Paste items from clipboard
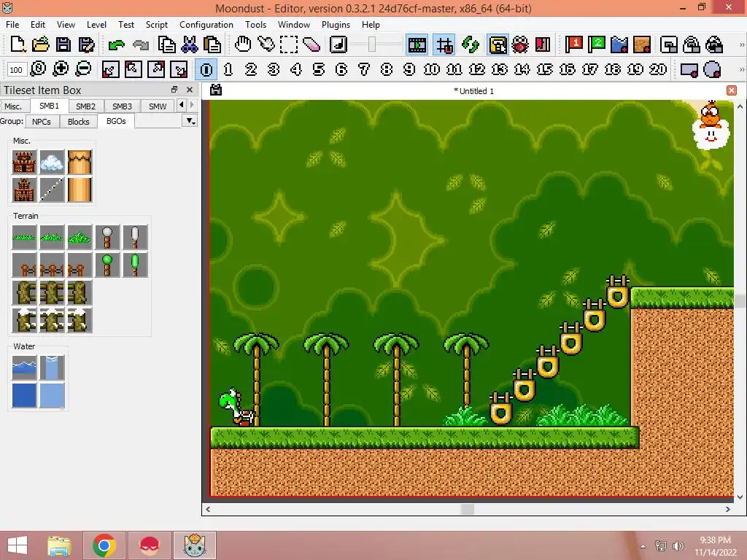This screenshot has height=560, width=747. pyautogui.click(x=212, y=44)
